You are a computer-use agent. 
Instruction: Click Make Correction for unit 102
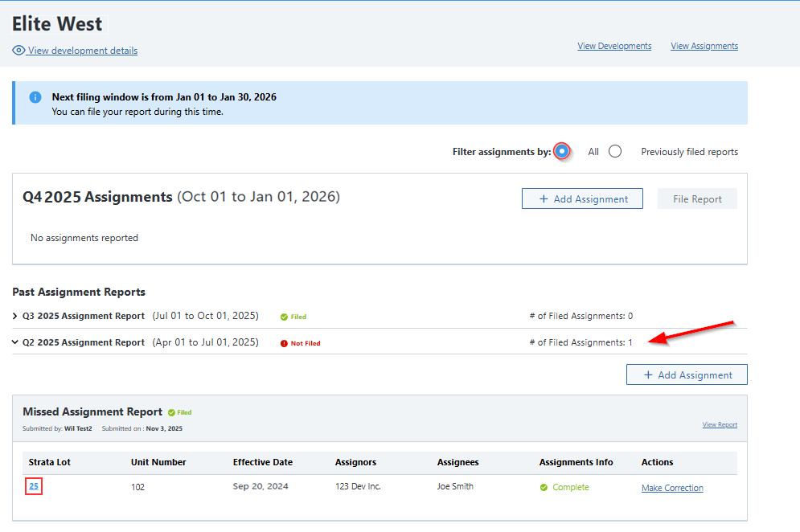tap(672, 488)
